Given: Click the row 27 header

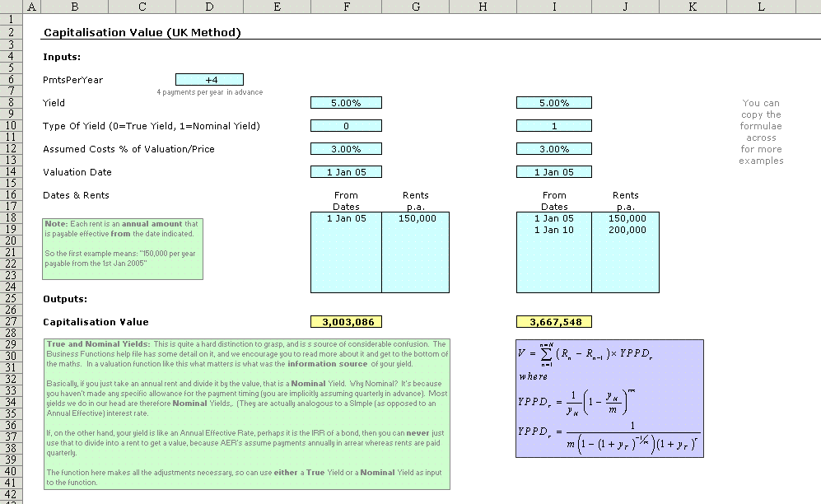Looking at the screenshot, I should [12, 322].
